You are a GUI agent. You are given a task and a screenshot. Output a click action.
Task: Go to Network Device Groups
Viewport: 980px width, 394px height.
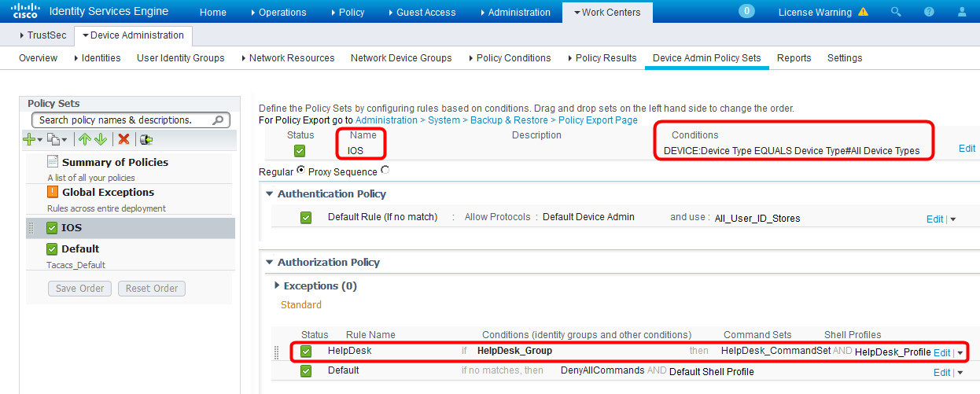(401, 58)
